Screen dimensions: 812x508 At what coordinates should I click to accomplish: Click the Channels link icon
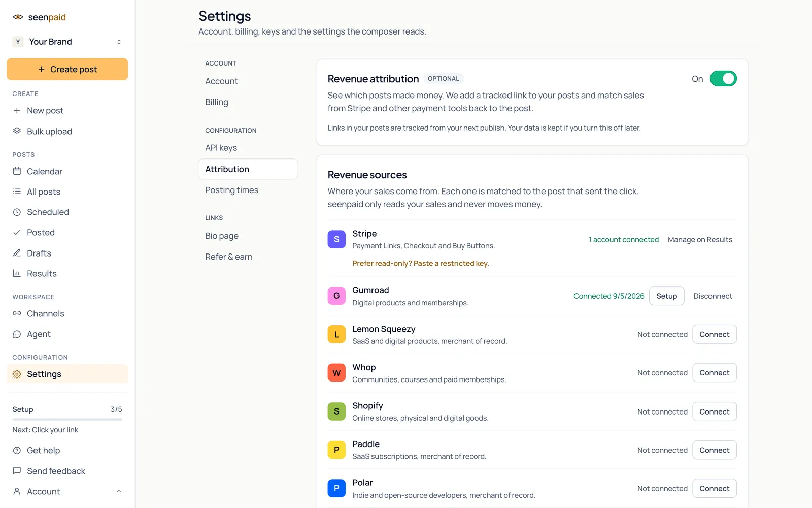point(17,313)
